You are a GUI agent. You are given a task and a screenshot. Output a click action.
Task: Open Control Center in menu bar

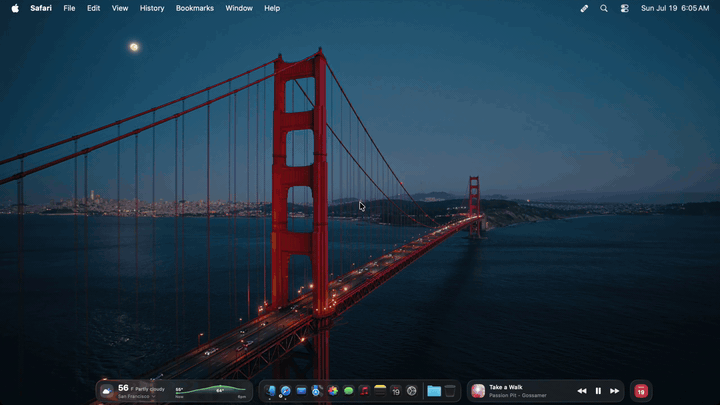pos(624,8)
